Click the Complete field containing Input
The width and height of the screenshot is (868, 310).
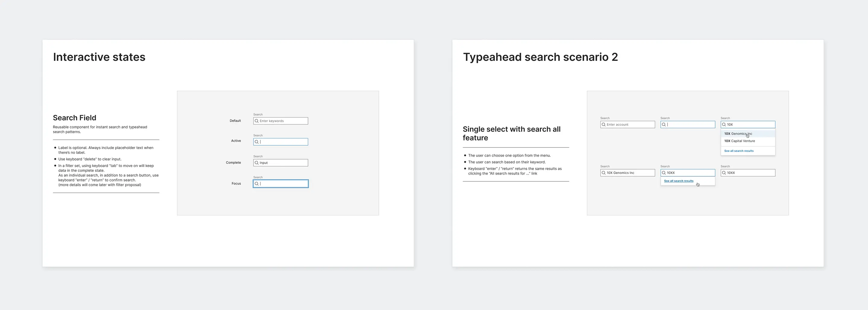click(x=281, y=163)
